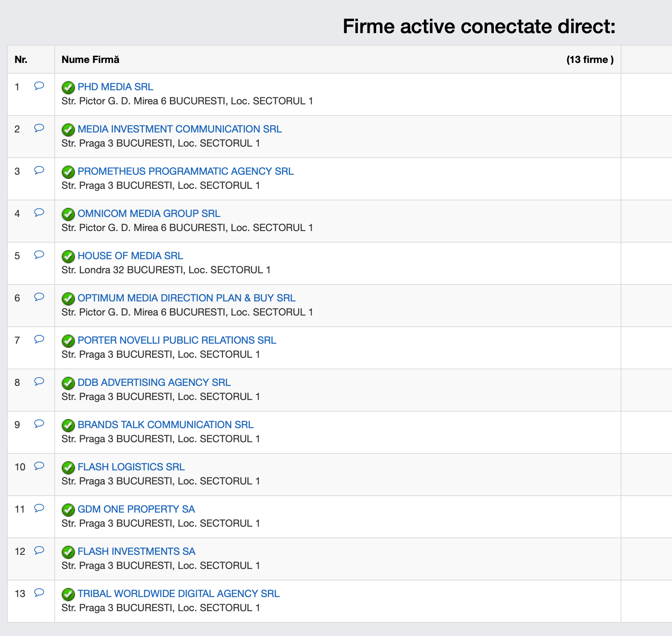This screenshot has height=636, width=672.
Task: Click green check icon beside PHD MEDIA SRL
Action: point(68,88)
